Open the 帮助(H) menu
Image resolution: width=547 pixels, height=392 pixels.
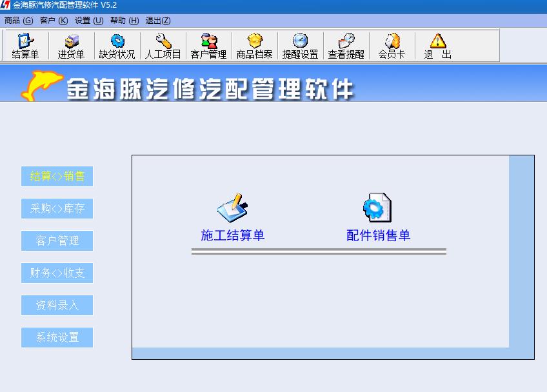[x=124, y=21]
